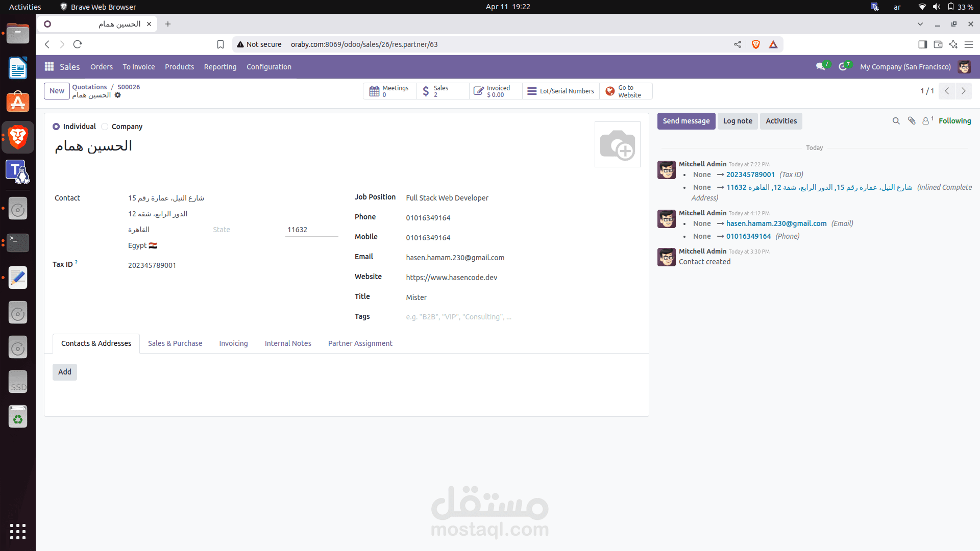Click the paperclip attachments icon
This screenshot has height=551, width=980.
pos(912,121)
